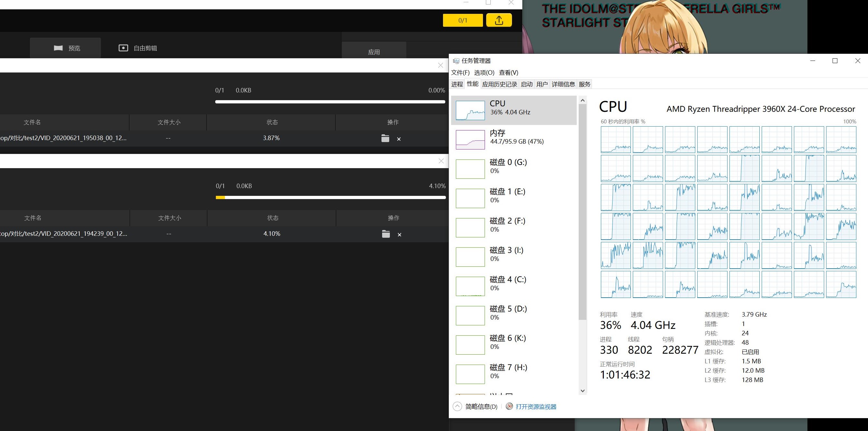Click the 228277 handles count
This screenshot has height=431, width=868.
pos(680,350)
